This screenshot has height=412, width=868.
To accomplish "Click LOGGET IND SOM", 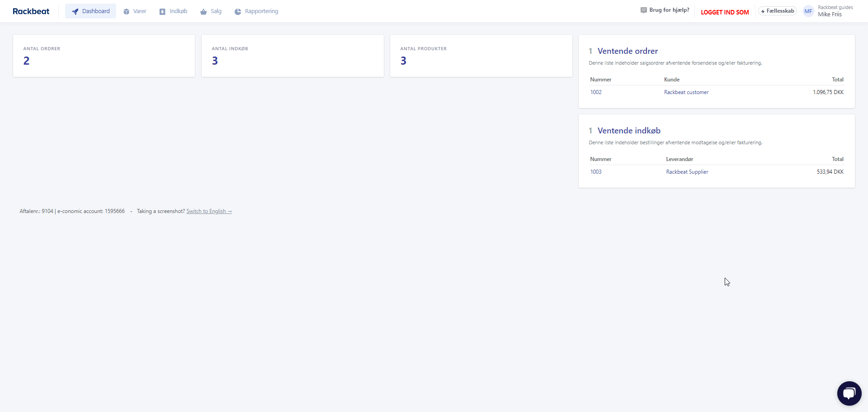I will (x=725, y=12).
